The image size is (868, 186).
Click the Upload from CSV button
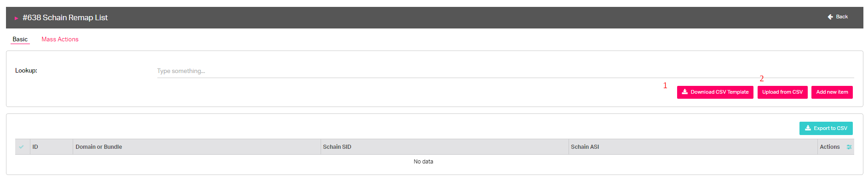[782, 92]
